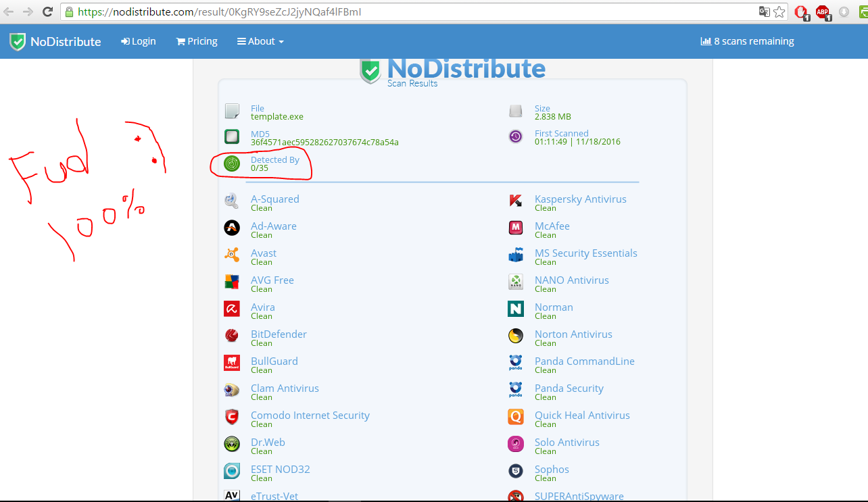This screenshot has height=502, width=868.
Task: Click the Avira red icon
Action: point(232,309)
